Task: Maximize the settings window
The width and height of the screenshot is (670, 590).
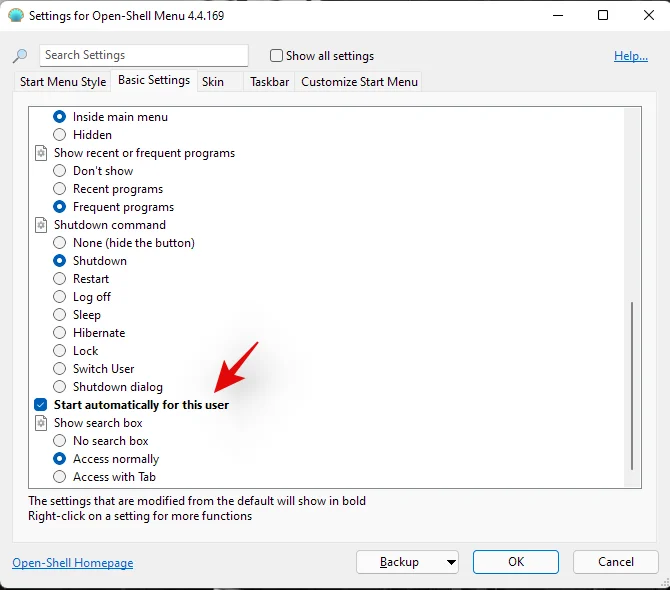Action: tap(603, 15)
